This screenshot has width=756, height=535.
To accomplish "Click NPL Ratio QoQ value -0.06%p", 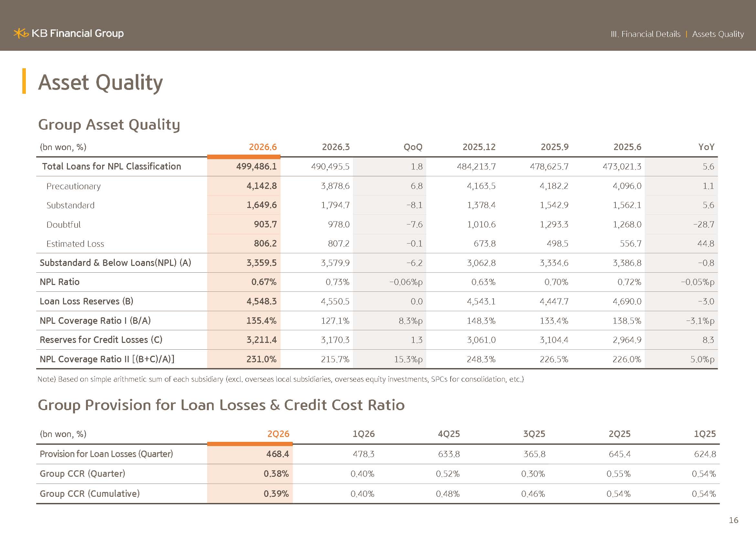I will tap(406, 282).
